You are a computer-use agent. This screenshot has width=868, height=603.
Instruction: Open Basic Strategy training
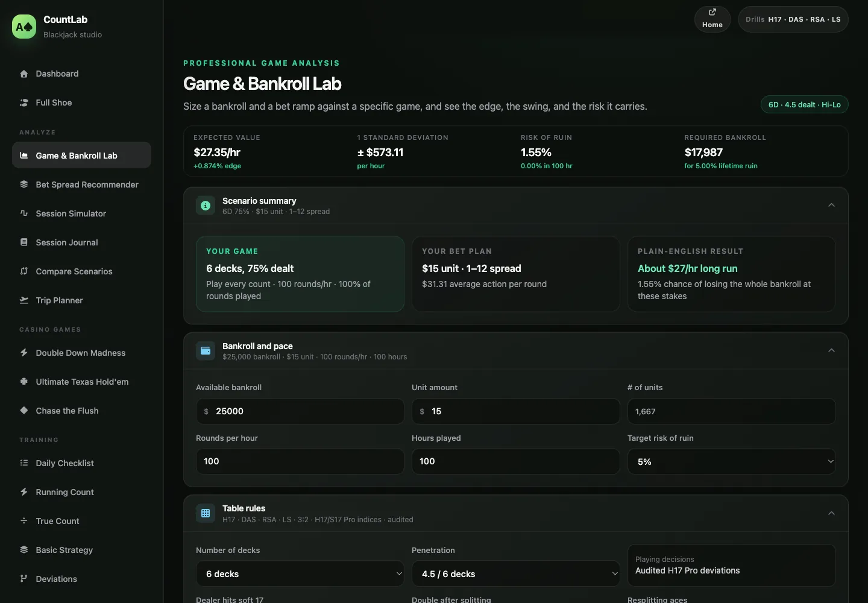(x=81, y=550)
